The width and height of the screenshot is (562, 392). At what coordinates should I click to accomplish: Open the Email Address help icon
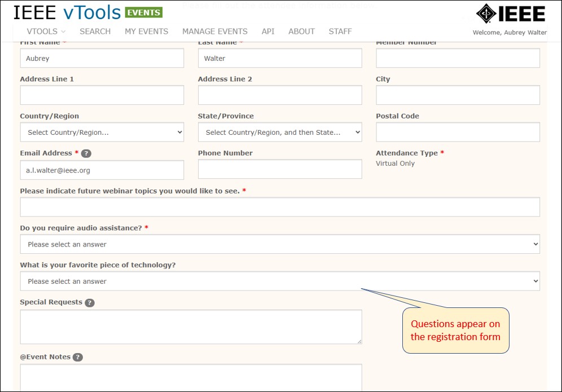pos(86,154)
